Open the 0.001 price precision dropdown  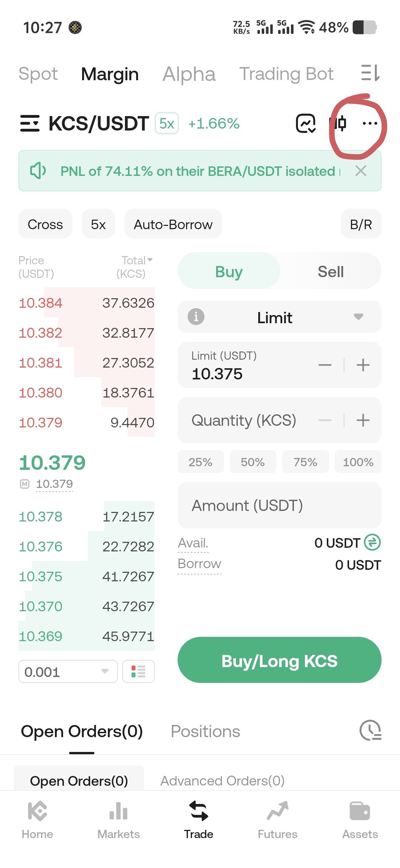[x=68, y=672]
